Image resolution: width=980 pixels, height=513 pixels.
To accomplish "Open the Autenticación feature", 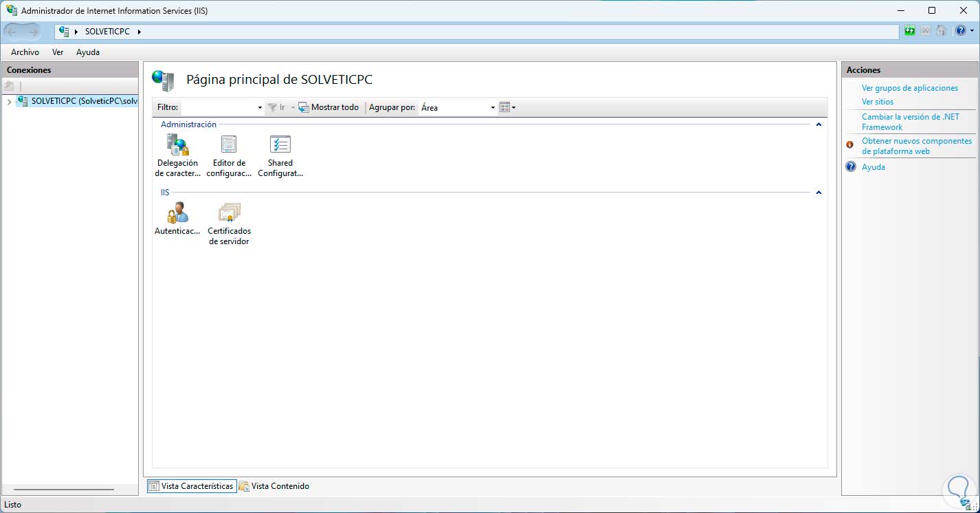I will 177,219.
